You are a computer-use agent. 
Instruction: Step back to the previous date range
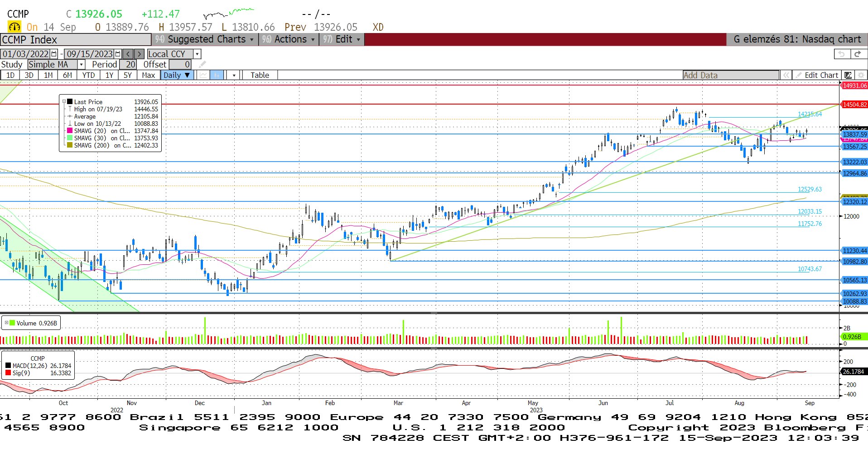click(x=128, y=54)
